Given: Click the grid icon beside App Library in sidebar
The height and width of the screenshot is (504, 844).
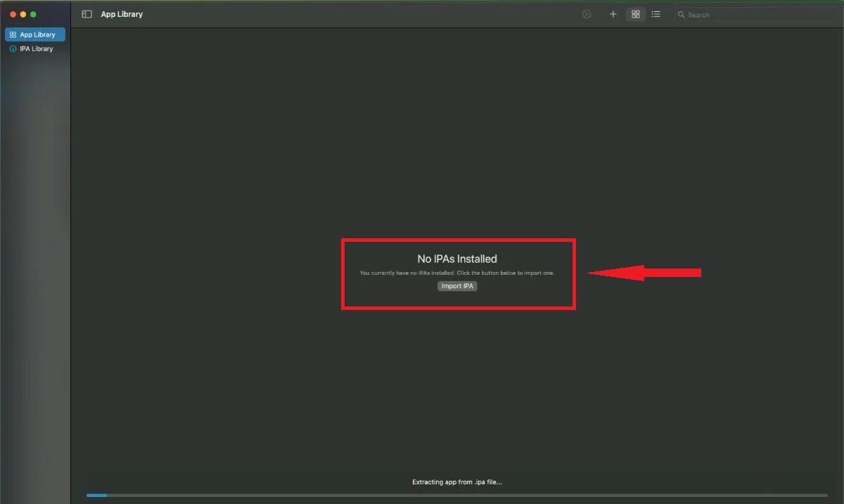Looking at the screenshot, I should (13, 34).
